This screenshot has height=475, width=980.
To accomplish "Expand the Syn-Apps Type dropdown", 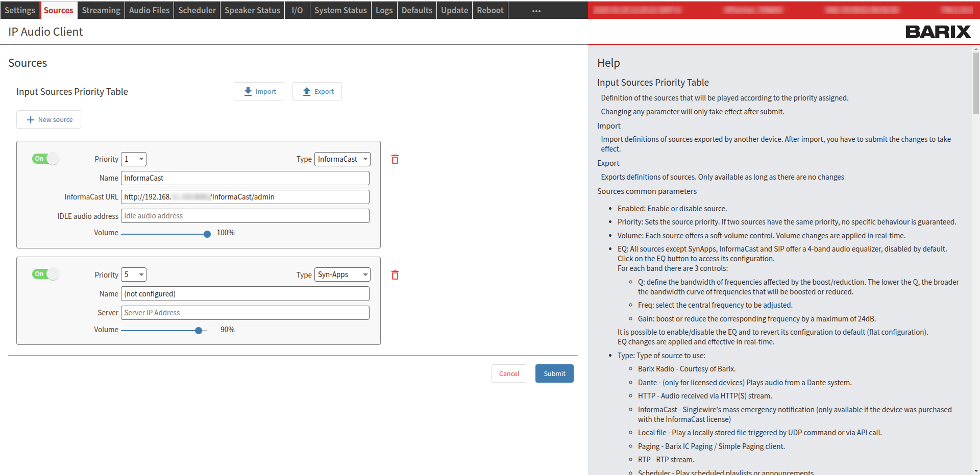I will point(342,274).
